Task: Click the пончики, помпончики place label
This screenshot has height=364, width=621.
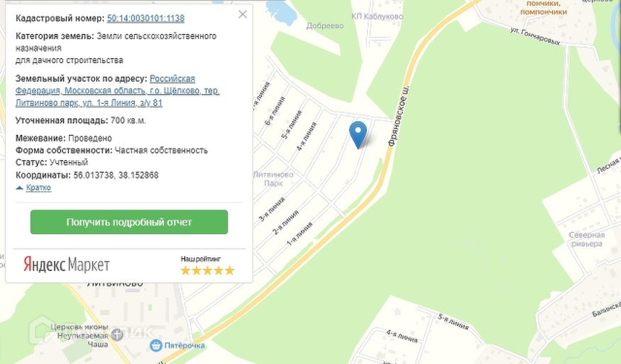Action: (543, 8)
